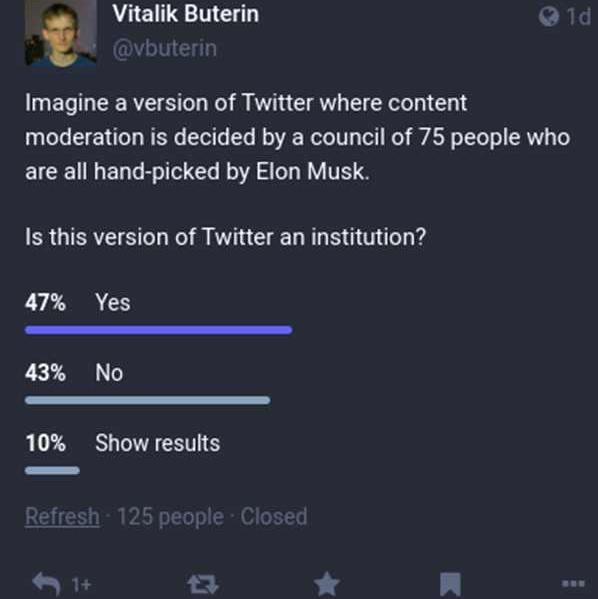This screenshot has height=599, width=598.
Task: Open the three-dot more options menu
Action: pyautogui.click(x=573, y=583)
